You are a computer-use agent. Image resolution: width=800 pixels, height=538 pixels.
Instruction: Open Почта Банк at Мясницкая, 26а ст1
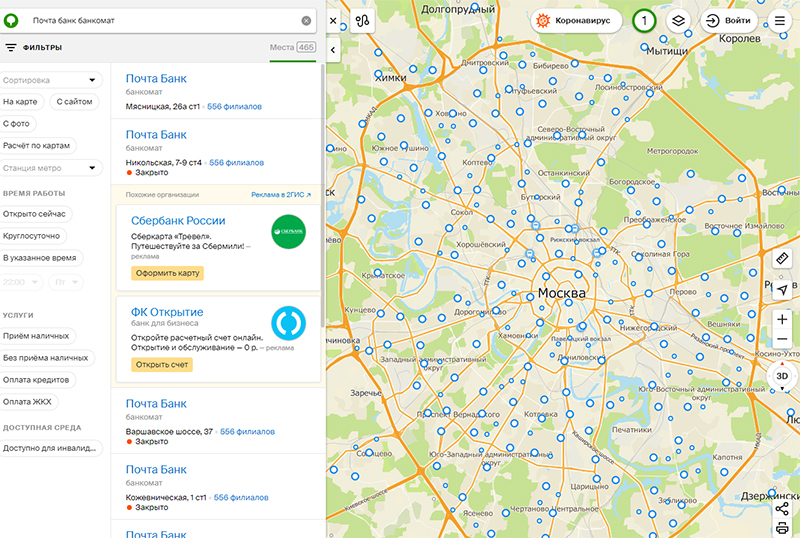pyautogui.click(x=156, y=79)
